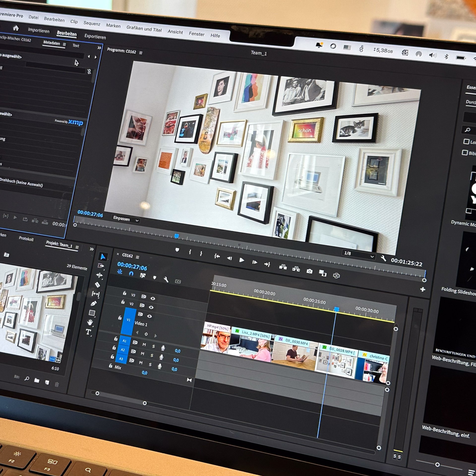The image size is (476, 476).
Task: Click next-keyframe arrow on Video 1 track
Action: pos(155,336)
